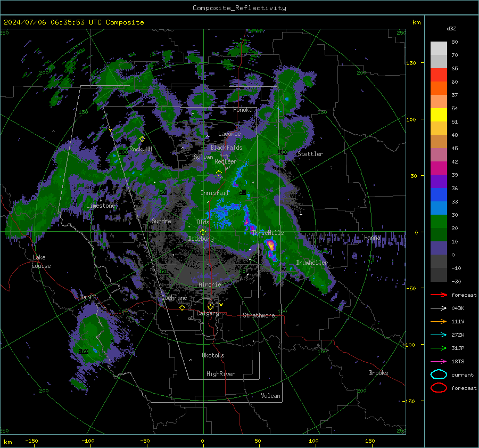Click the Cochrane town label
479x448 pixels.
174,298
